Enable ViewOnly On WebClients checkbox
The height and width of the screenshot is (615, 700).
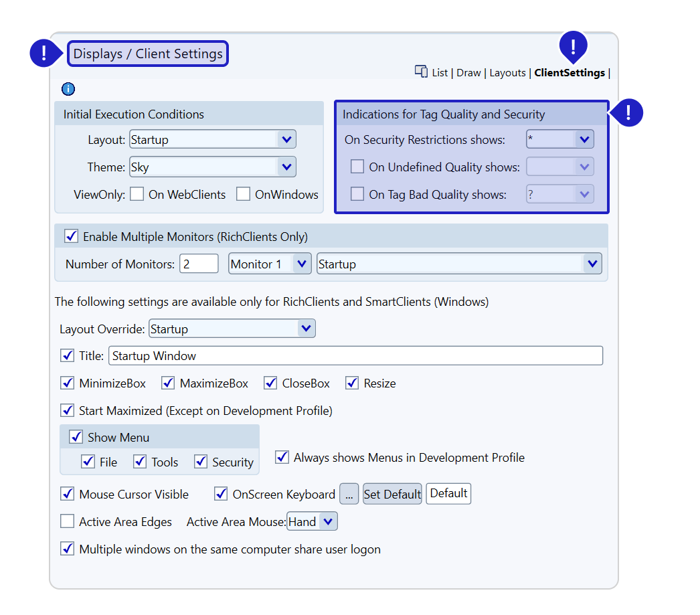coord(137,195)
